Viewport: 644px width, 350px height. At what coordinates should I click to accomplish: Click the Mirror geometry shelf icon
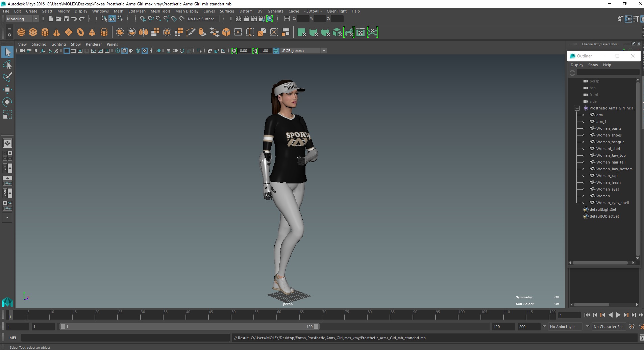(x=143, y=32)
